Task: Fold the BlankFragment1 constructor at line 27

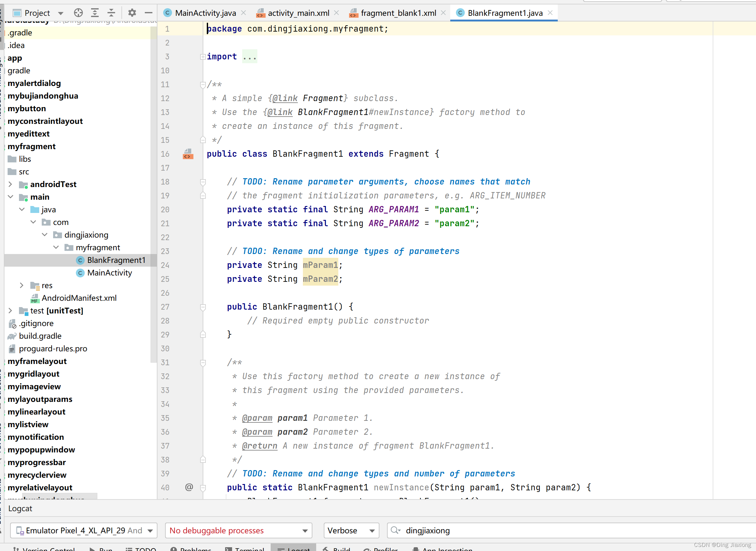Action: point(203,307)
